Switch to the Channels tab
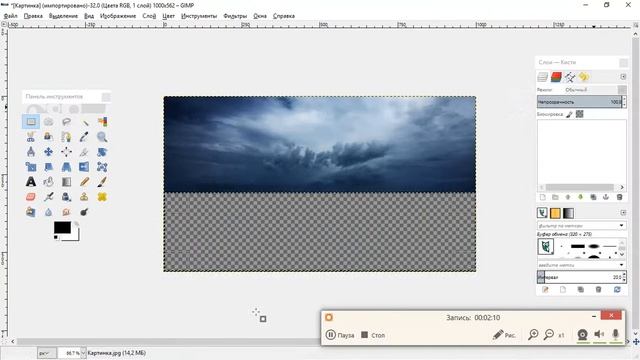Viewport: 640px width, 360px height. point(556,77)
